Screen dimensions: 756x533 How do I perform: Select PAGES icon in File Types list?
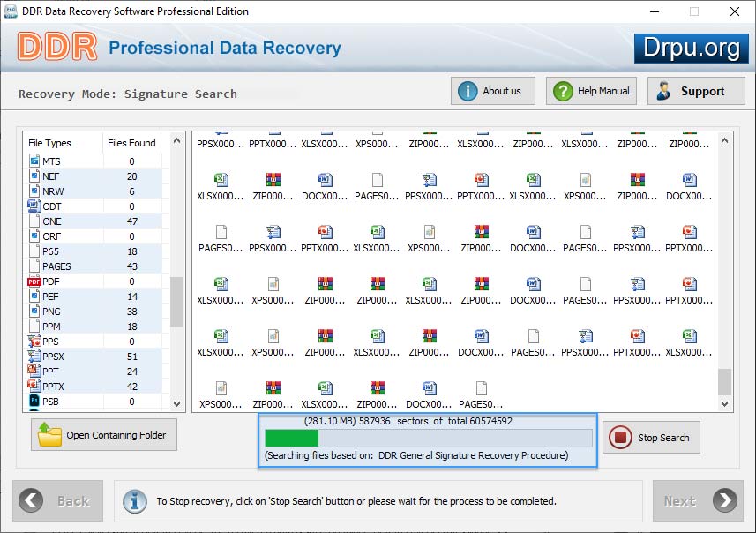click(34, 266)
